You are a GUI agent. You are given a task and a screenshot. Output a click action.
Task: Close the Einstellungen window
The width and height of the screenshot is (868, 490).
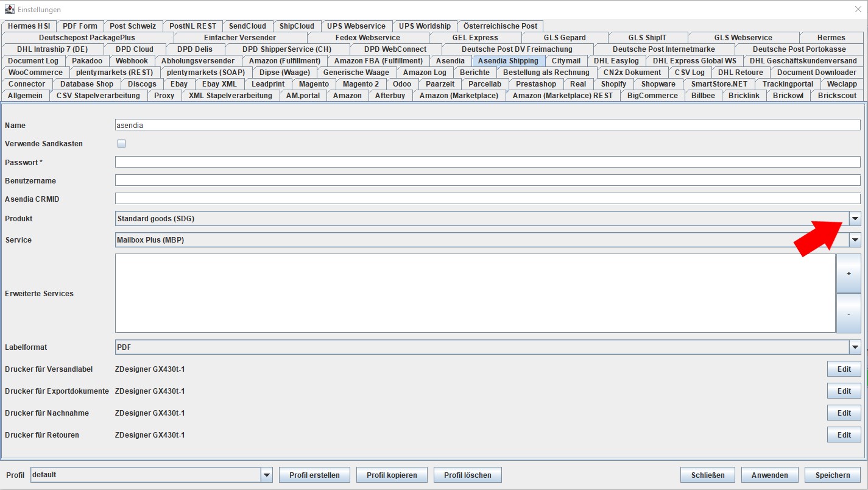click(x=858, y=9)
